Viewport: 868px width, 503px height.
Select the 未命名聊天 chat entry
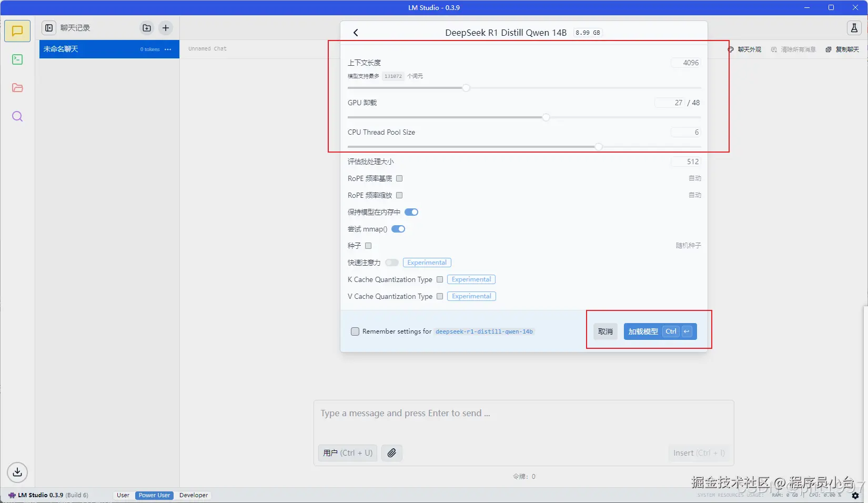[109, 49]
